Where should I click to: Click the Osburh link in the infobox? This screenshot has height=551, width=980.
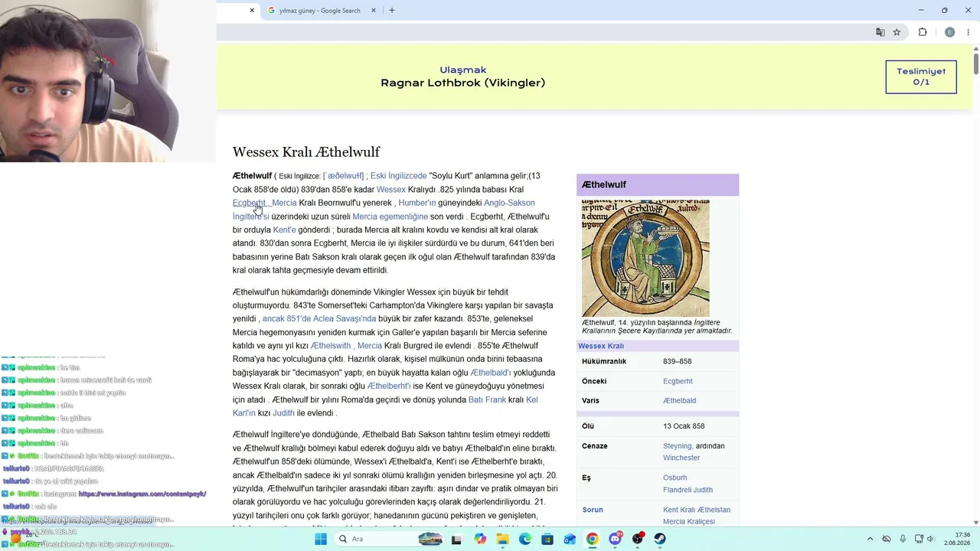(675, 478)
